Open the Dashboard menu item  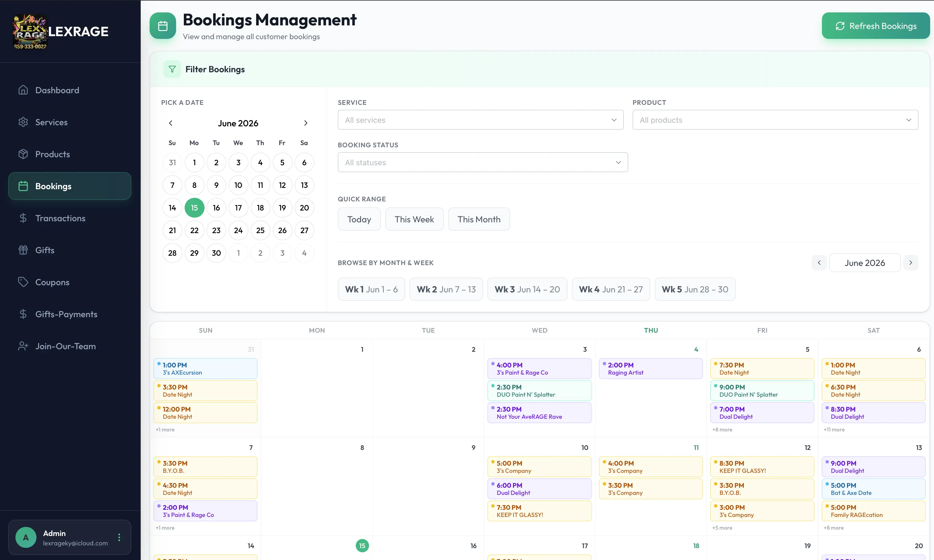coord(70,90)
